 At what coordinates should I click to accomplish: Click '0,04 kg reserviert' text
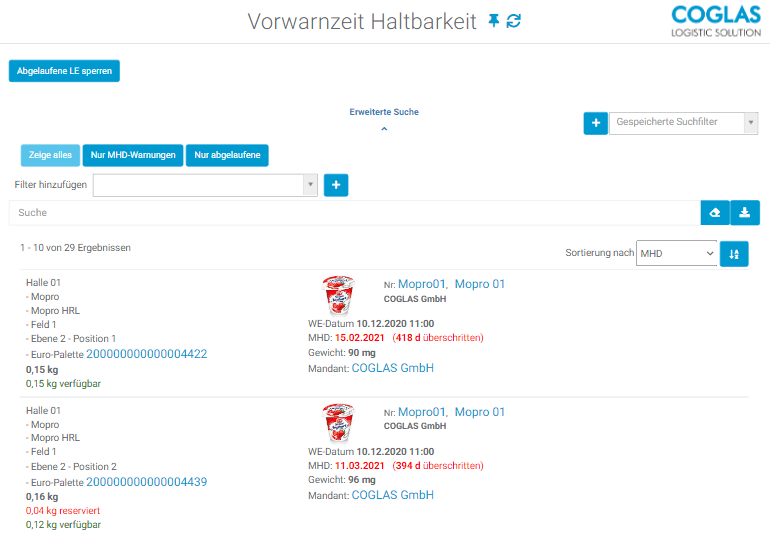point(63,511)
